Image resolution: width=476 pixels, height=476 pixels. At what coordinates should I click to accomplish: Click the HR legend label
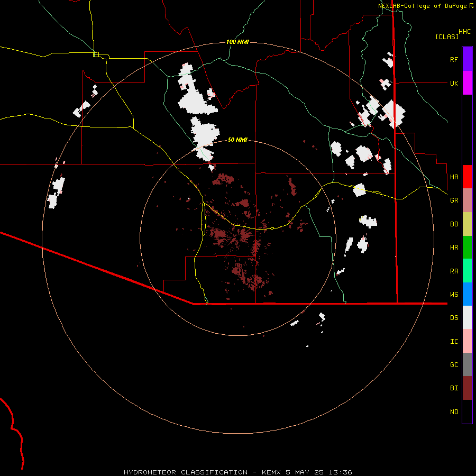454,248
